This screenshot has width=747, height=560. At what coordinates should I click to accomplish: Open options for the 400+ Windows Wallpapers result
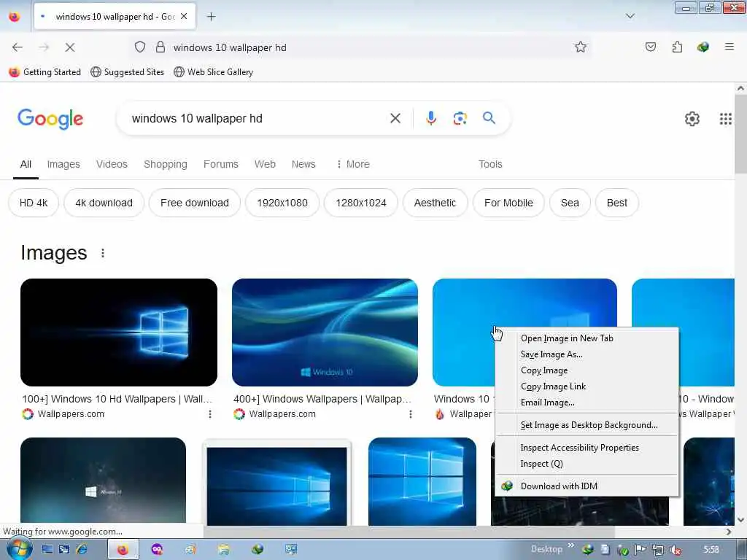(410, 414)
